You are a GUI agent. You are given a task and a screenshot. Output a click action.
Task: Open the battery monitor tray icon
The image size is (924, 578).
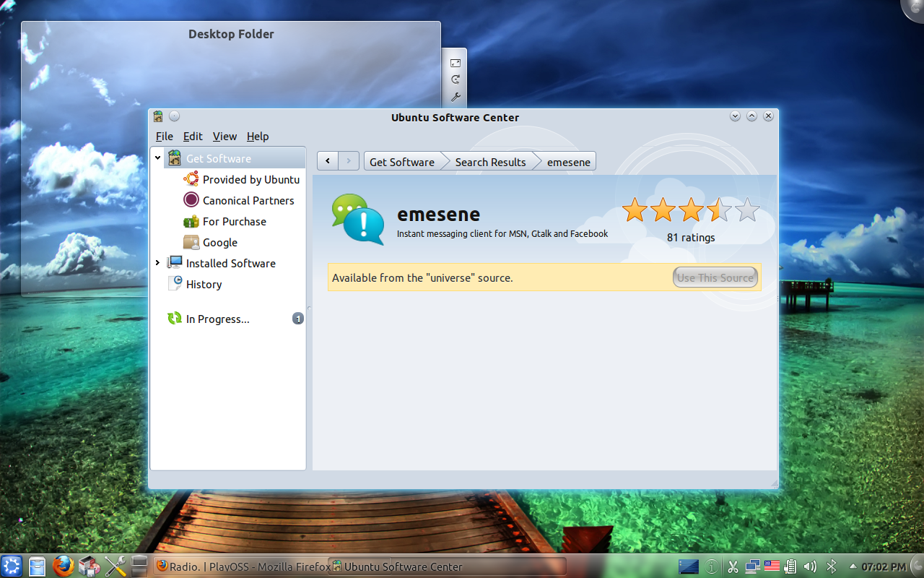pos(790,567)
